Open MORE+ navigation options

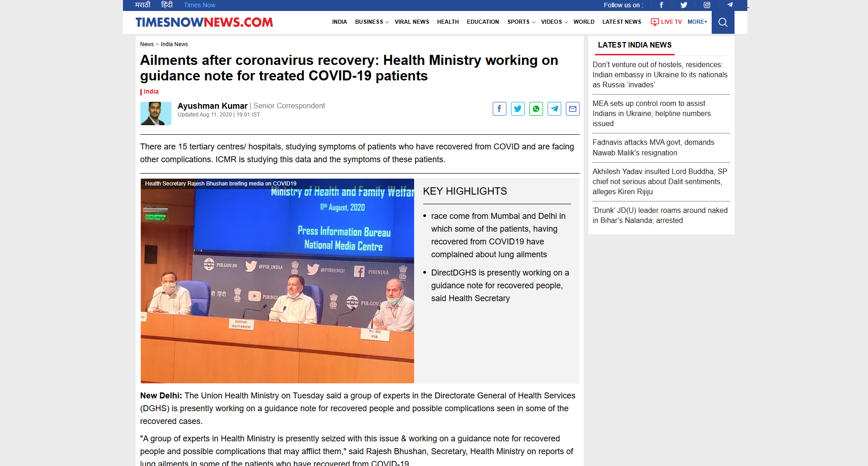(x=697, y=22)
